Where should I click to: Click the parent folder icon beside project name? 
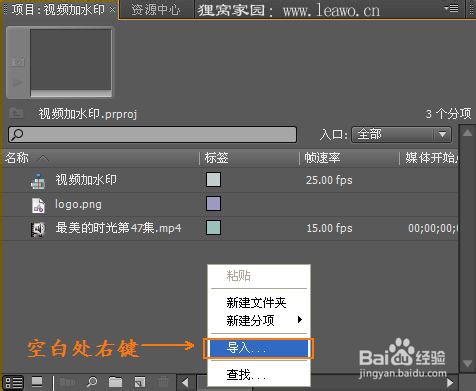(x=16, y=113)
